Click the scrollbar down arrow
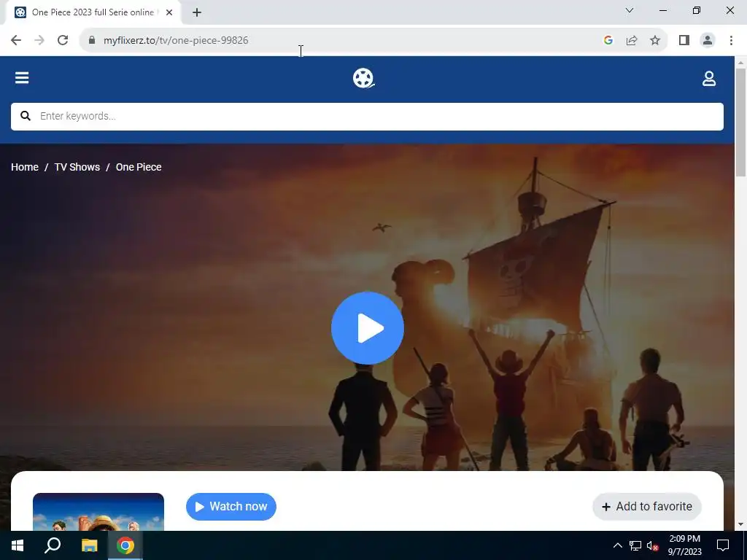Image resolution: width=747 pixels, height=560 pixels. click(740, 524)
